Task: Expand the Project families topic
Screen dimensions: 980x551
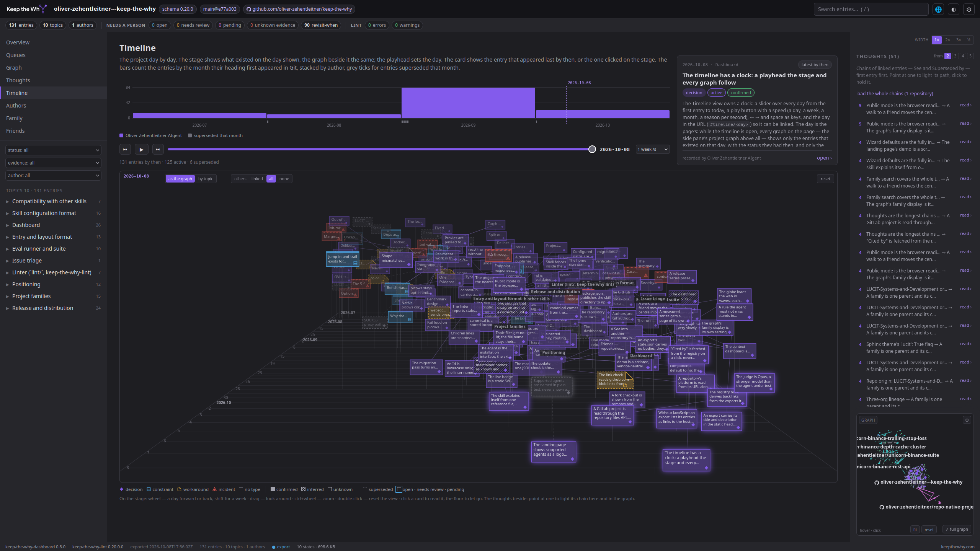Action: 53,296
